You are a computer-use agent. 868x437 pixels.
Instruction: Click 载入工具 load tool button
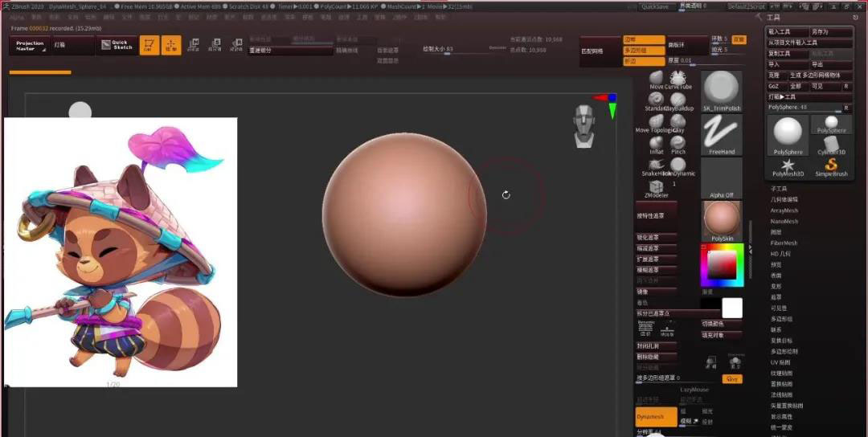[787, 32]
